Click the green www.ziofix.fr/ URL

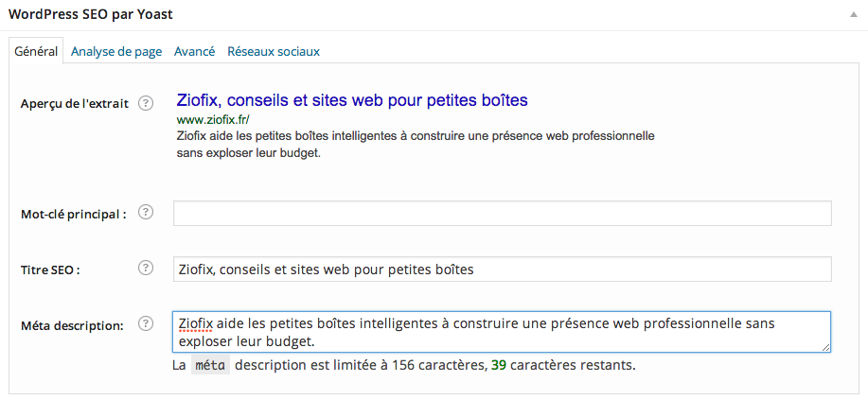click(x=214, y=119)
